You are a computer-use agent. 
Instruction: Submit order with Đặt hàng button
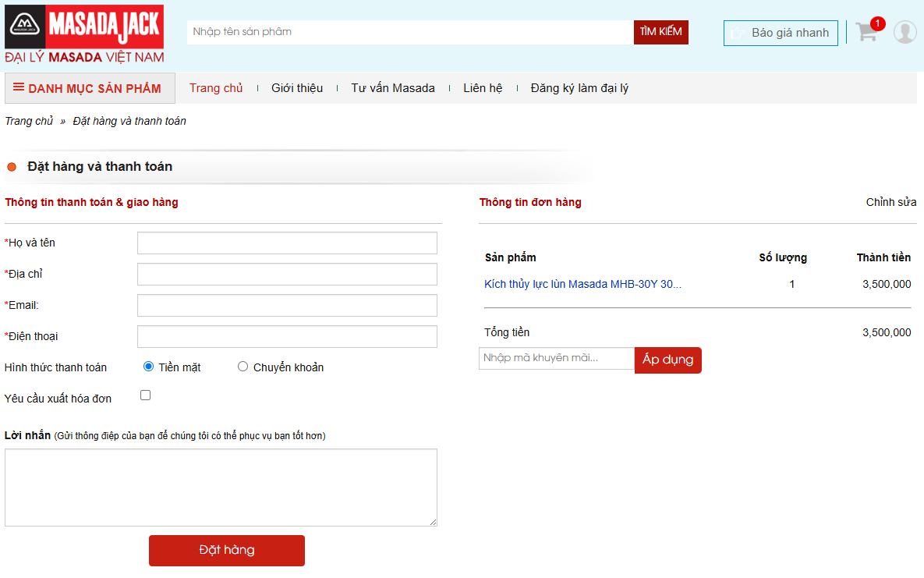(x=227, y=550)
